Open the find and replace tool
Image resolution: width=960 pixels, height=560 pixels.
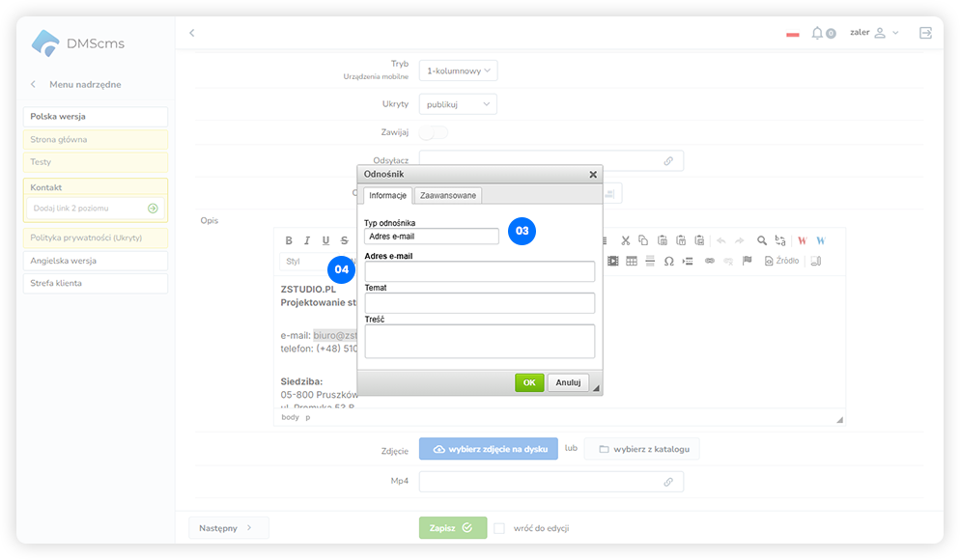(780, 240)
